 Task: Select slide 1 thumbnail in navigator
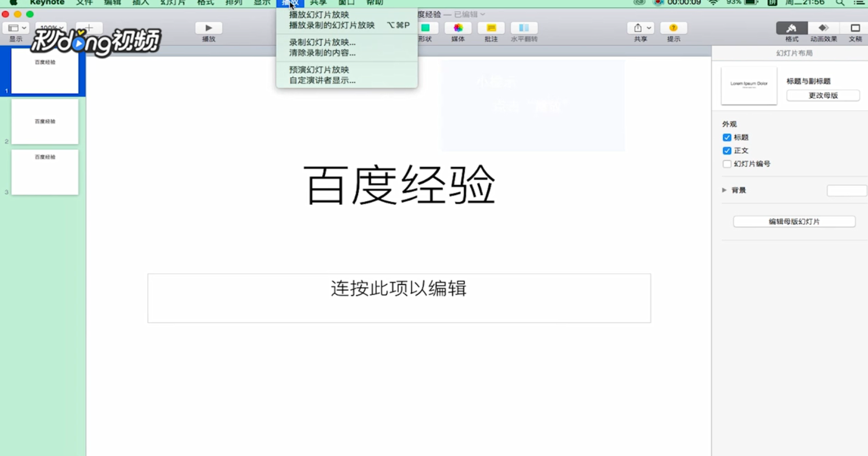(45, 70)
